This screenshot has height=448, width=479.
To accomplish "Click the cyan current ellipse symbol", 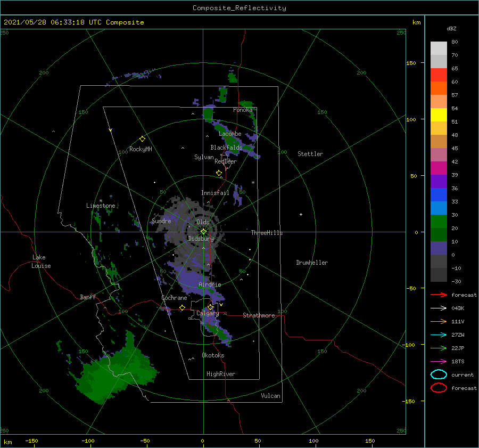I will coord(439,374).
